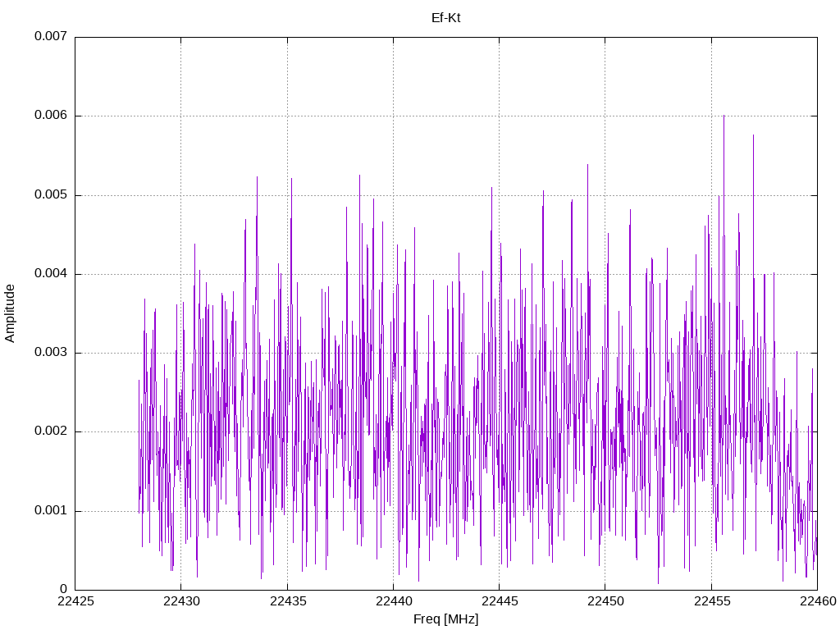The image size is (840, 630).
Task: Click the 0.007 y-axis tick label
Action: tap(51, 36)
